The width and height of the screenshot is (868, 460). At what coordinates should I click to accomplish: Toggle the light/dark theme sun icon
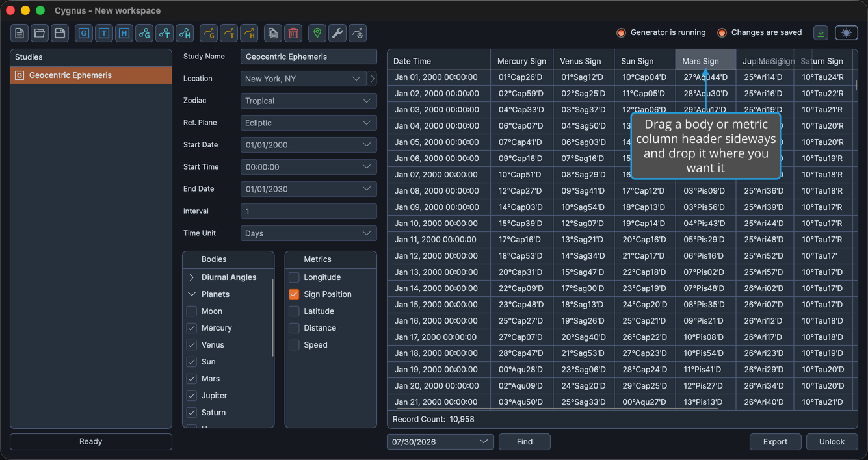[846, 32]
